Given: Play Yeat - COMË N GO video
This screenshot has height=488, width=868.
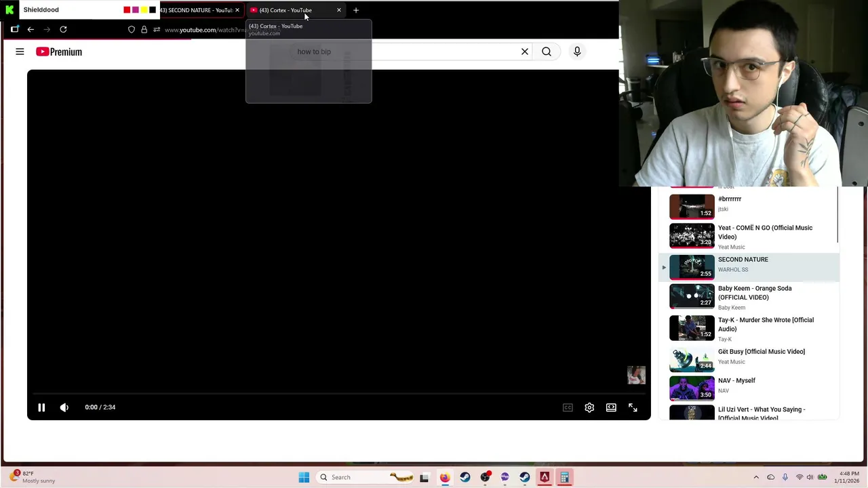Looking at the screenshot, I should pyautogui.click(x=749, y=237).
